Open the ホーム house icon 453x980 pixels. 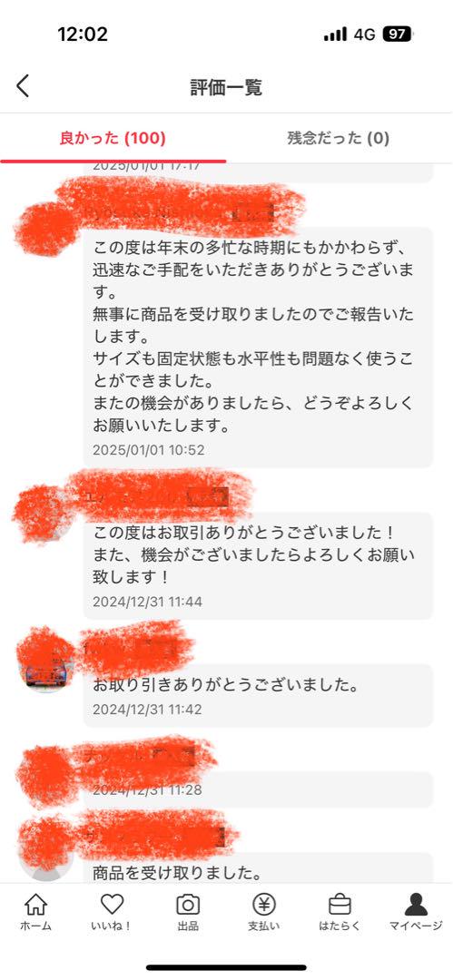pos(35,905)
